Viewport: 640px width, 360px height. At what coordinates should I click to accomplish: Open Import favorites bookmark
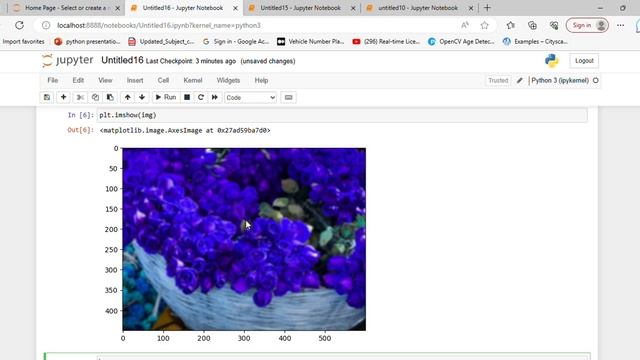(23, 42)
